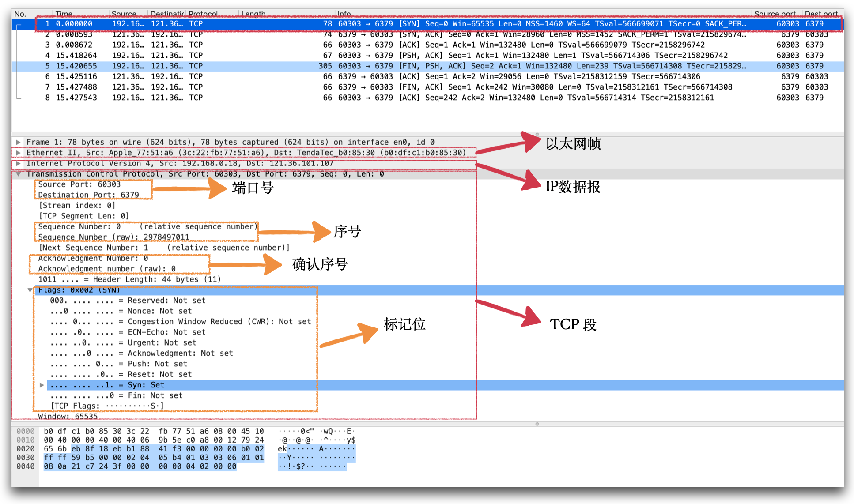
Task: Click the Length column header
Action: coord(253,14)
